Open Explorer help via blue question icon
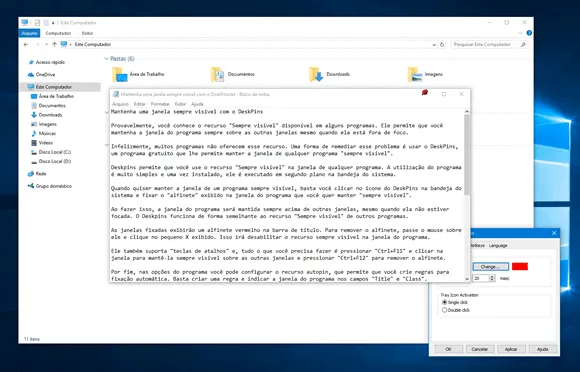Screen dimensions: 580x372 point(529,33)
